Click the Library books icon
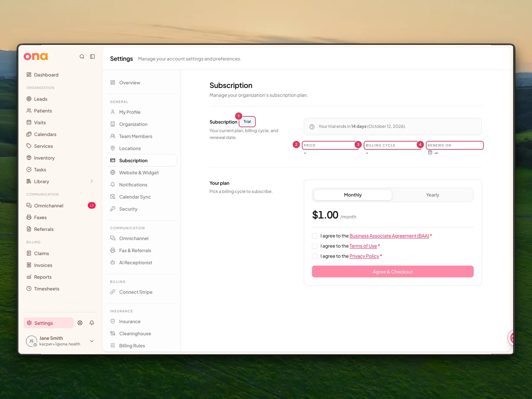 coord(29,181)
